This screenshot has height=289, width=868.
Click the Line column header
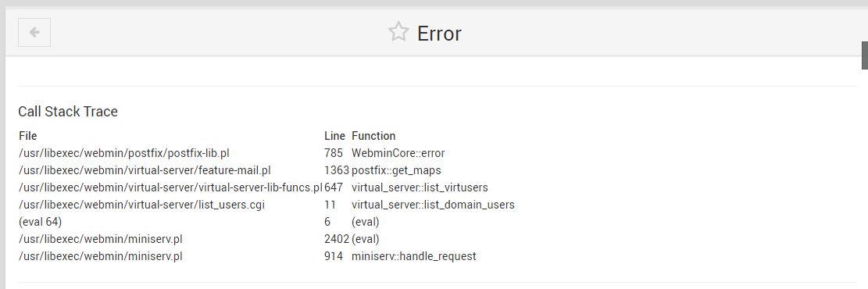[x=334, y=136]
